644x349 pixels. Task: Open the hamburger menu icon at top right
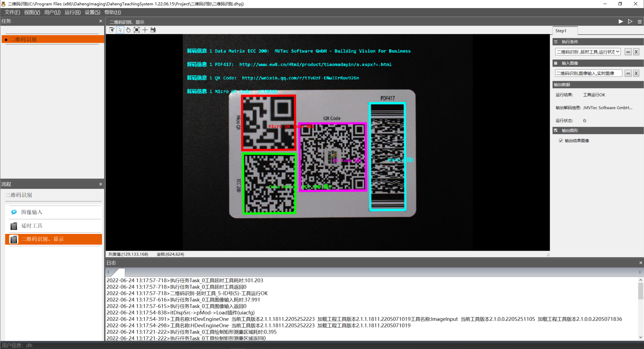640,21
